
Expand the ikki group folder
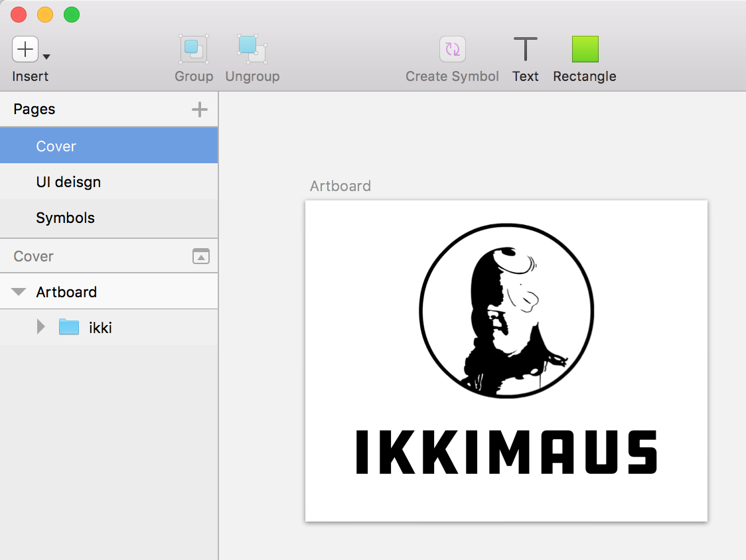point(41,327)
